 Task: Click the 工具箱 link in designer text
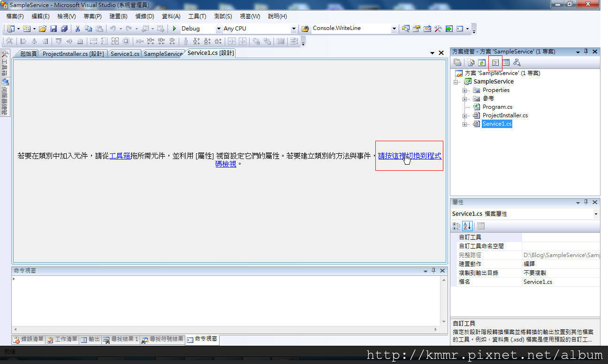[120, 156]
